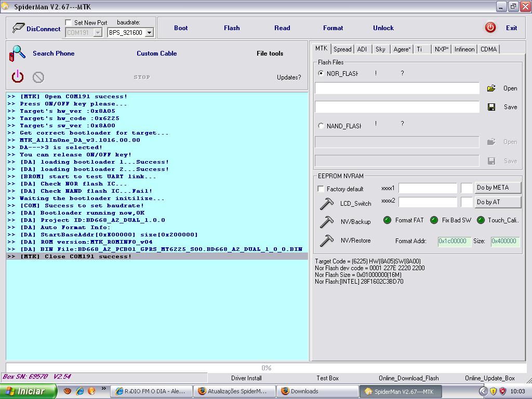
Task: Show hidden tray icons arrow
Action: pos(483,391)
